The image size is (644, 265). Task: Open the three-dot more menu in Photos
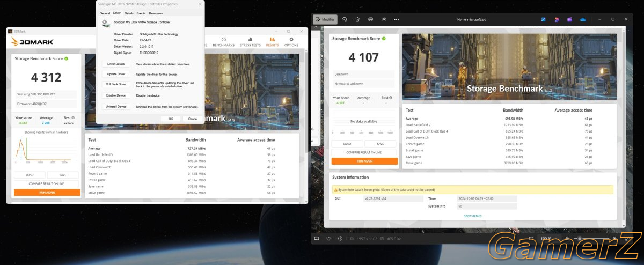[396, 19]
